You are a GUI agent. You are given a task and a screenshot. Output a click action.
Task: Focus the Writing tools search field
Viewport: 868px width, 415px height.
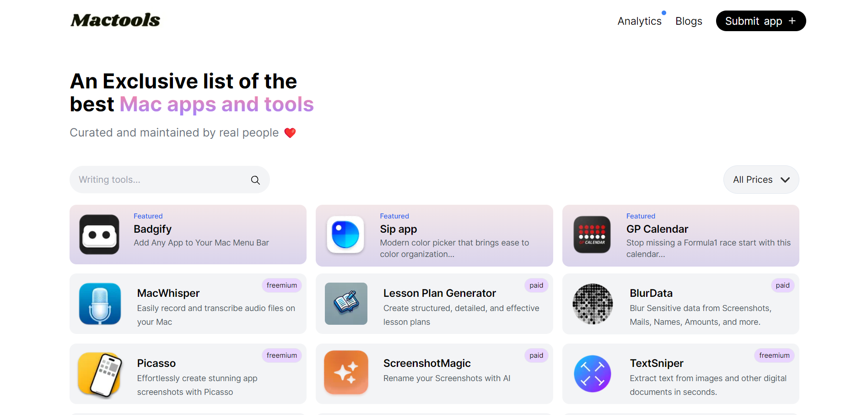(x=170, y=180)
